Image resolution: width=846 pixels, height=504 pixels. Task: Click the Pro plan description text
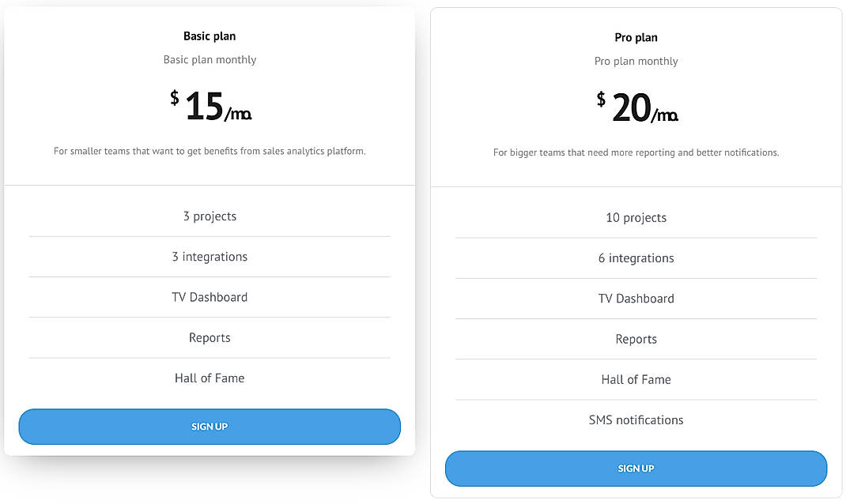coord(636,152)
